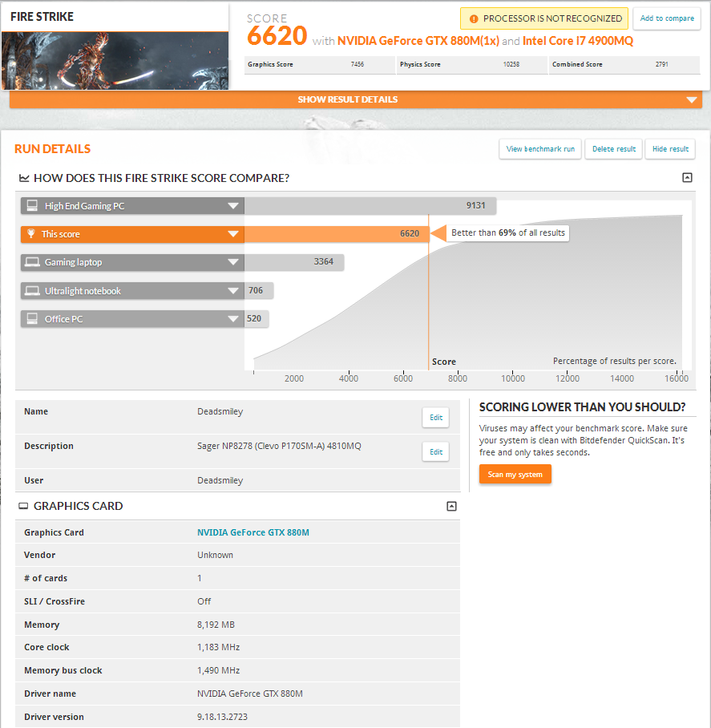This screenshot has width=711, height=728.
Task: Click the Office PC monitor icon
Action: (32, 319)
